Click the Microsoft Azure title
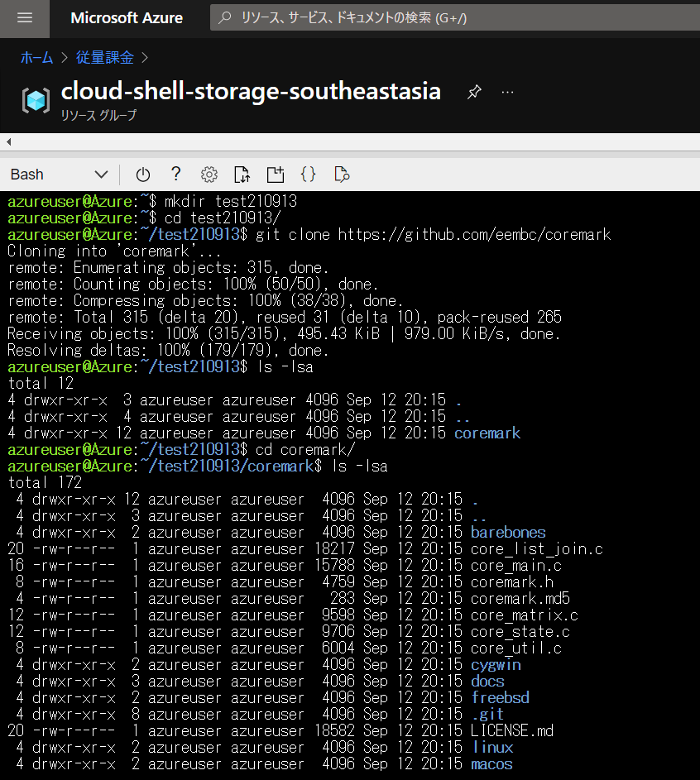The width and height of the screenshot is (700, 780). tap(127, 18)
